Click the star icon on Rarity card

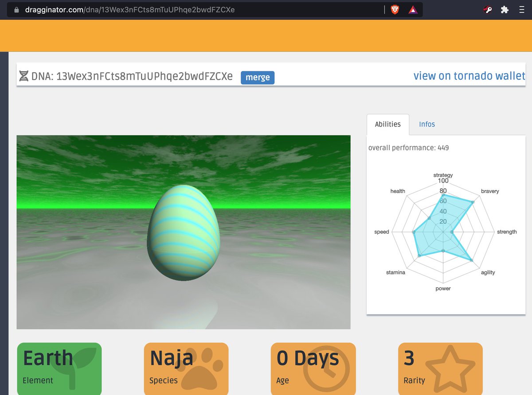click(450, 369)
